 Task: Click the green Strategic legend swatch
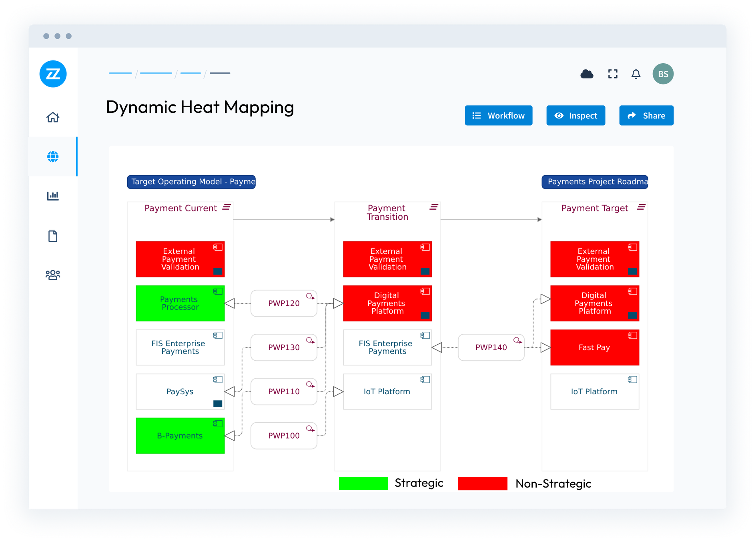pos(363,483)
